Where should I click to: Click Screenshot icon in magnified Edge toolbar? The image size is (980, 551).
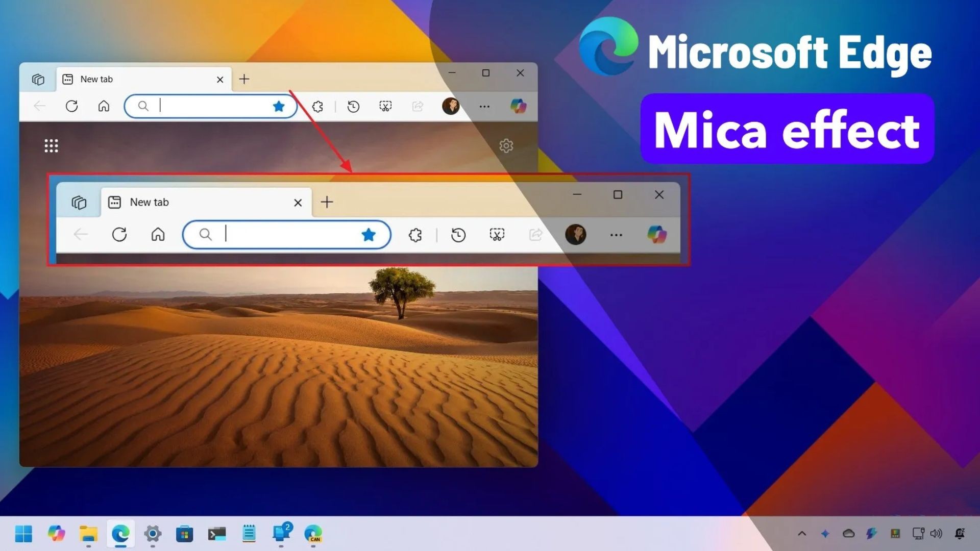coord(497,235)
